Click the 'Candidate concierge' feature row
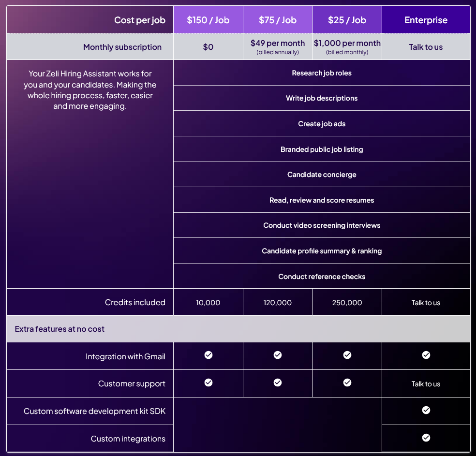Screen dimensions: 476x456 pyautogui.click(x=322, y=175)
